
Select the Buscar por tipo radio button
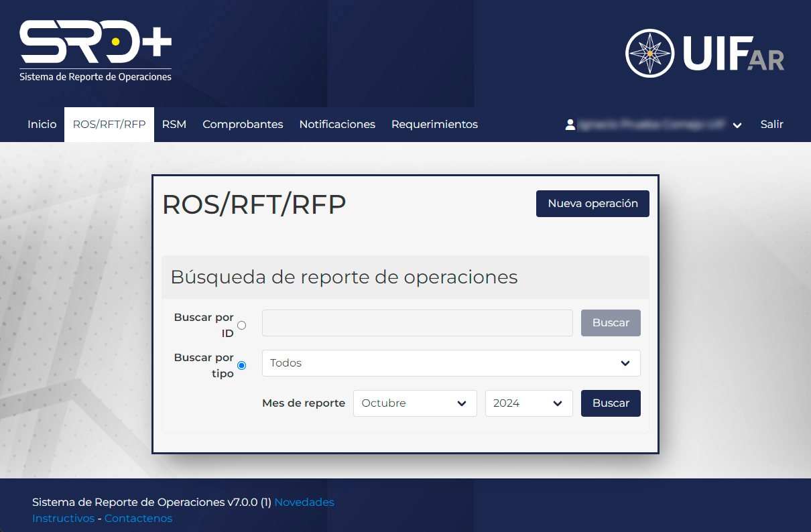(x=242, y=365)
